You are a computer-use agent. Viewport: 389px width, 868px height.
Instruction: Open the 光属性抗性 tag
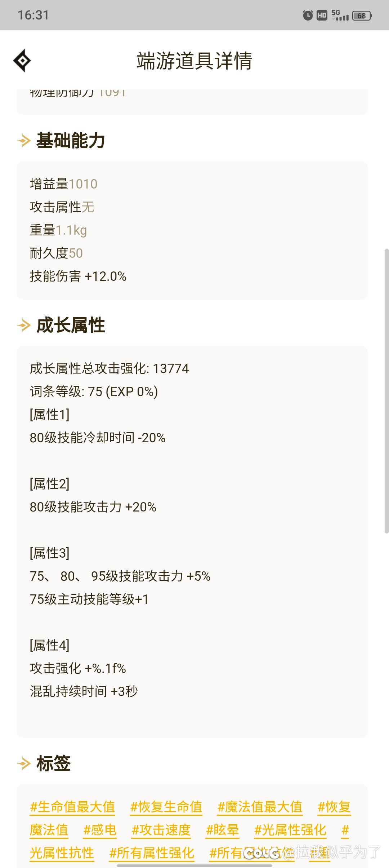click(62, 853)
